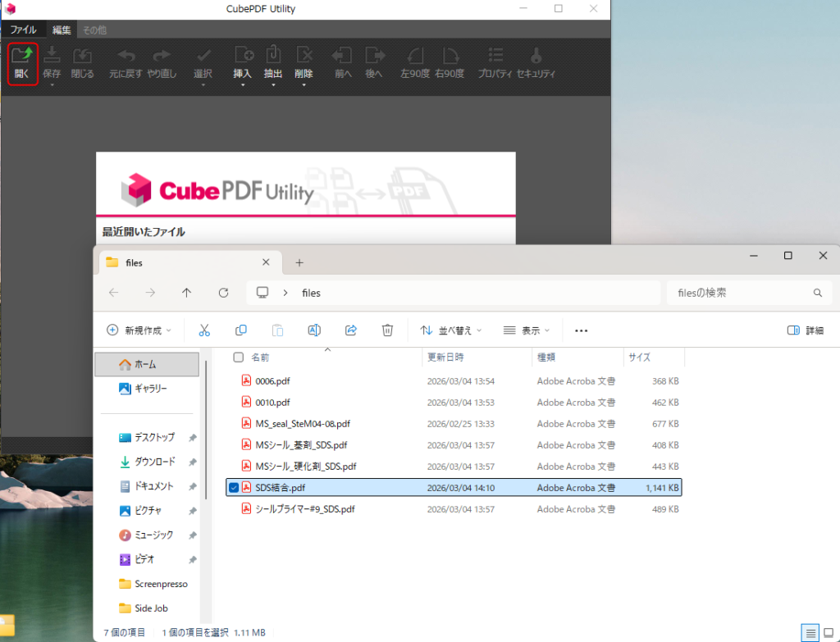The height and width of the screenshot is (642, 840).
Task: Expand the 並べ替え sort dropdown
Action: pyautogui.click(x=450, y=330)
